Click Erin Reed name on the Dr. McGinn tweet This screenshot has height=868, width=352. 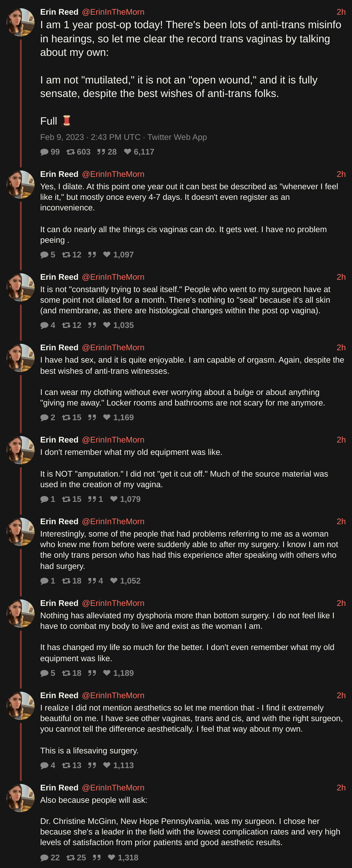[59, 788]
